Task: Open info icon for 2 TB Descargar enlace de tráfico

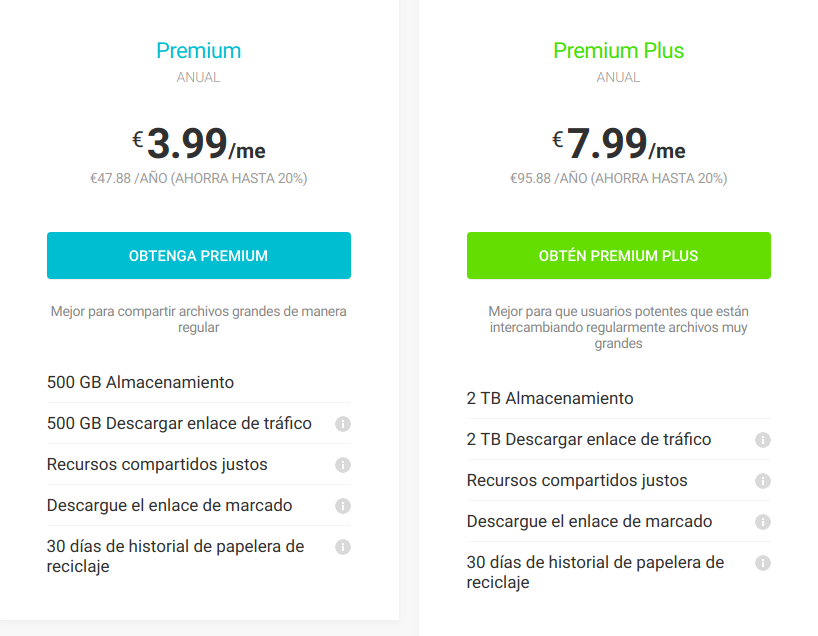Action: pyautogui.click(x=763, y=440)
